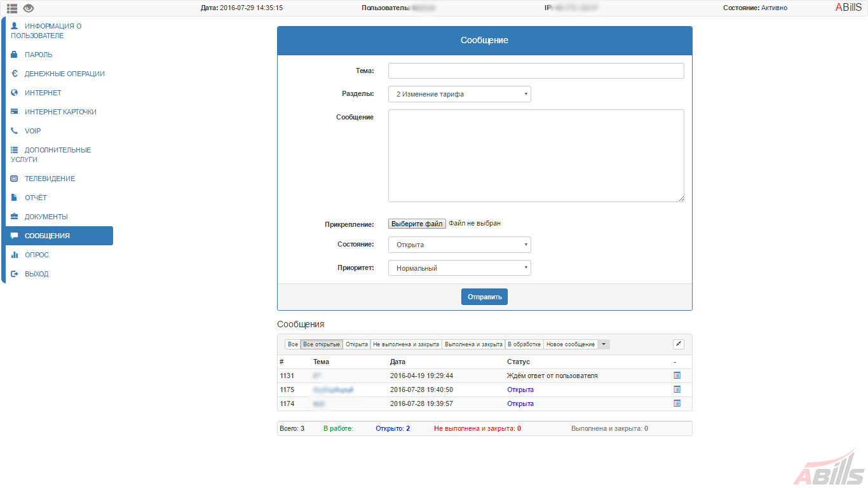Open the Открыта status link for 1174
The height and width of the screenshot is (488, 868).
(x=520, y=403)
